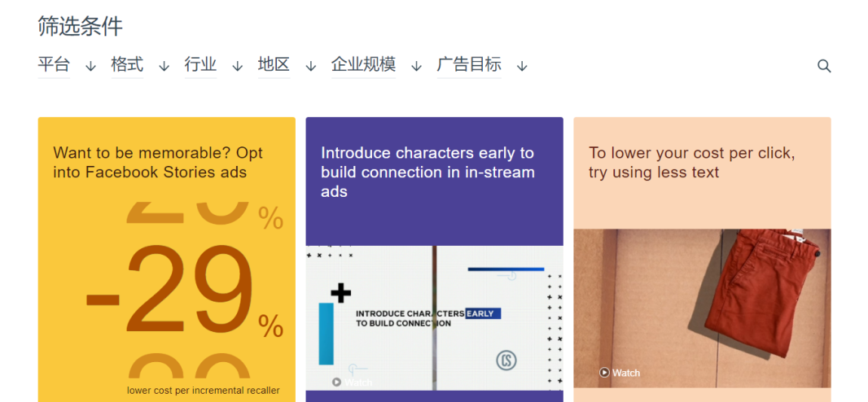Image resolution: width=868 pixels, height=402 pixels.
Task: Open the in-stream ads characters card title
Action: click(427, 172)
